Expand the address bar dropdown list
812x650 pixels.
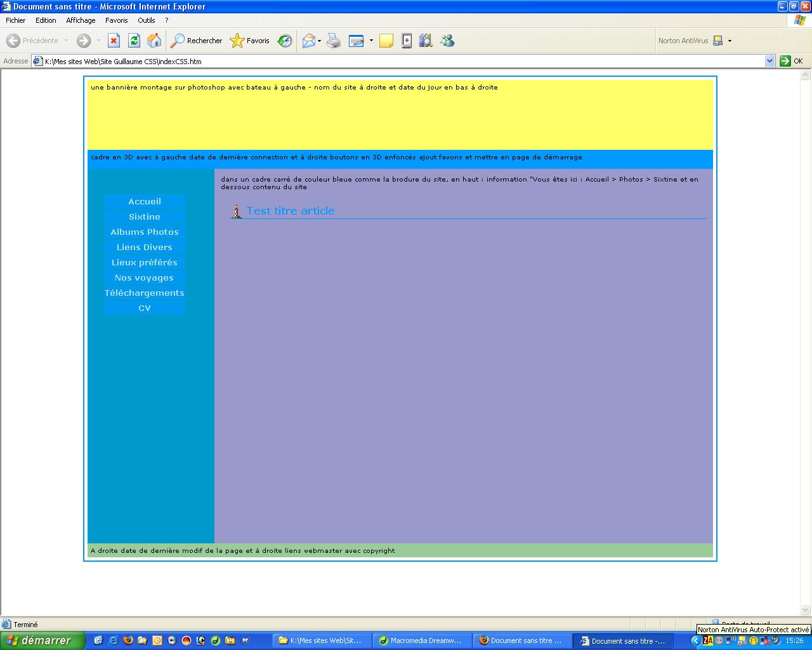pos(769,61)
